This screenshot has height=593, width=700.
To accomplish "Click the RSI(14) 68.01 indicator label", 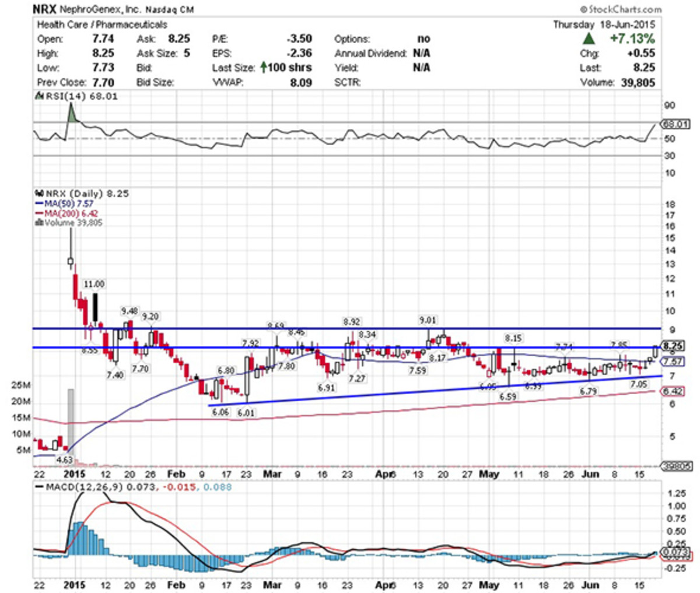I will click(x=76, y=96).
